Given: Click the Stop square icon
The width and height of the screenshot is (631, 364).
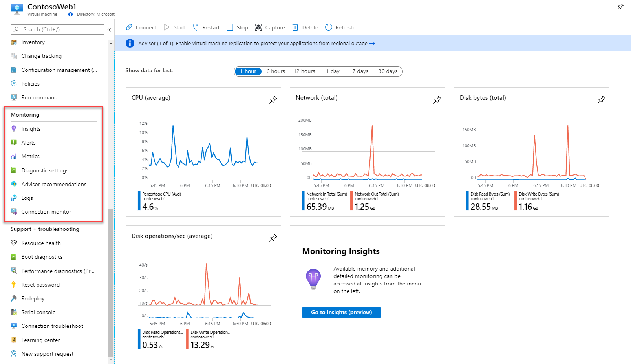Looking at the screenshot, I should (x=230, y=27).
